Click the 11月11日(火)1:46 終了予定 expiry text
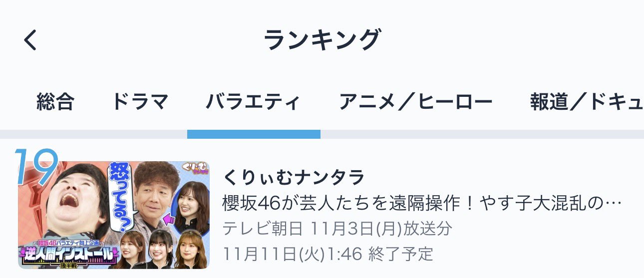The width and height of the screenshot is (644, 278). click(328, 254)
